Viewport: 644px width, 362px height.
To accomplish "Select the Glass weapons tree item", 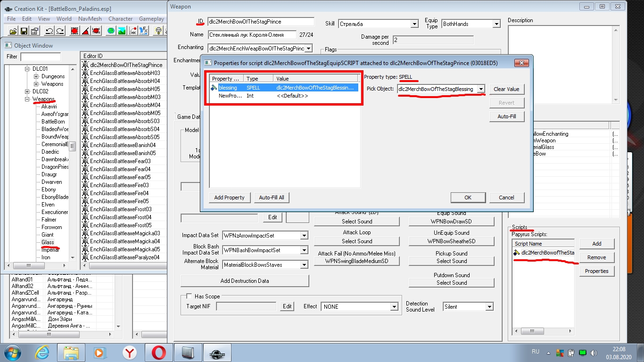I will 48,242.
